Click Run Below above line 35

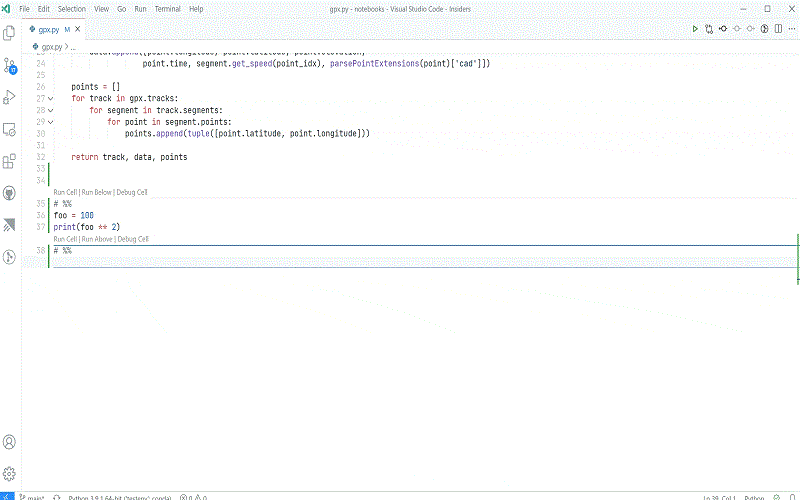[x=96, y=192]
